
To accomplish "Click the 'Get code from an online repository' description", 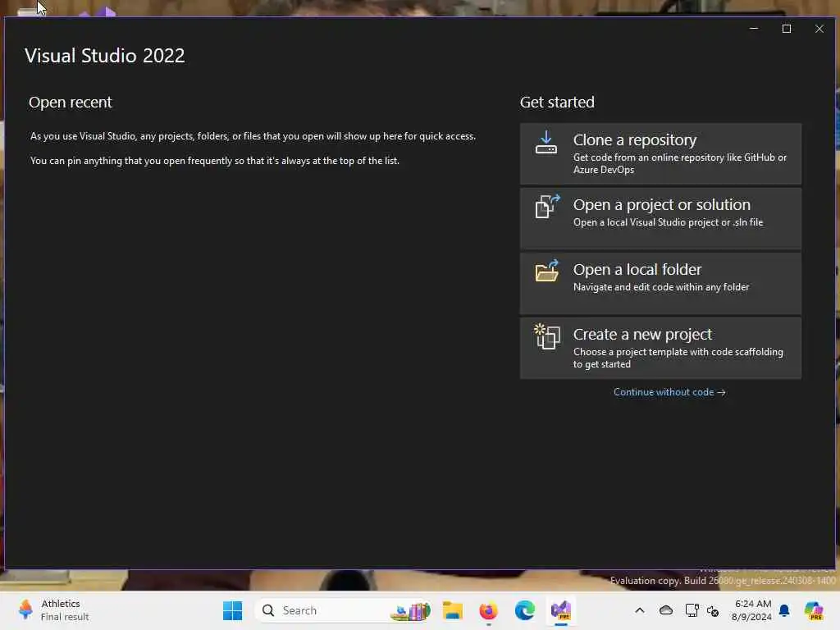I will point(680,163).
